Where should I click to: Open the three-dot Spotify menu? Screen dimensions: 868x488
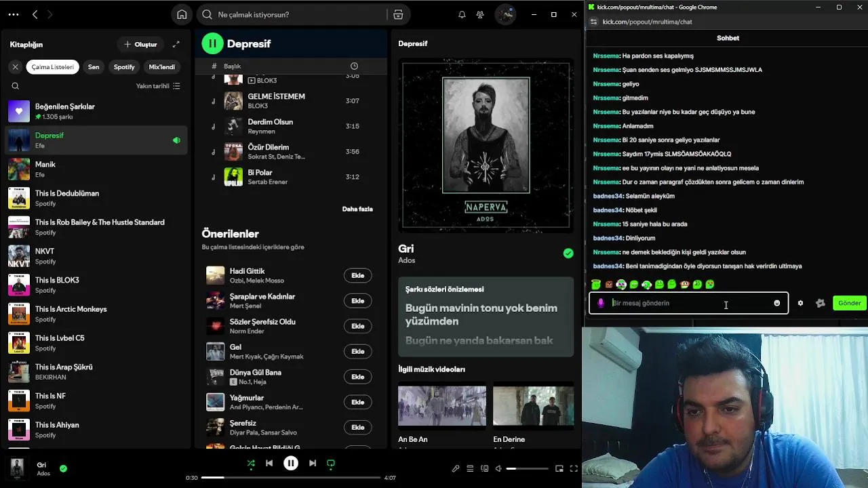14,14
